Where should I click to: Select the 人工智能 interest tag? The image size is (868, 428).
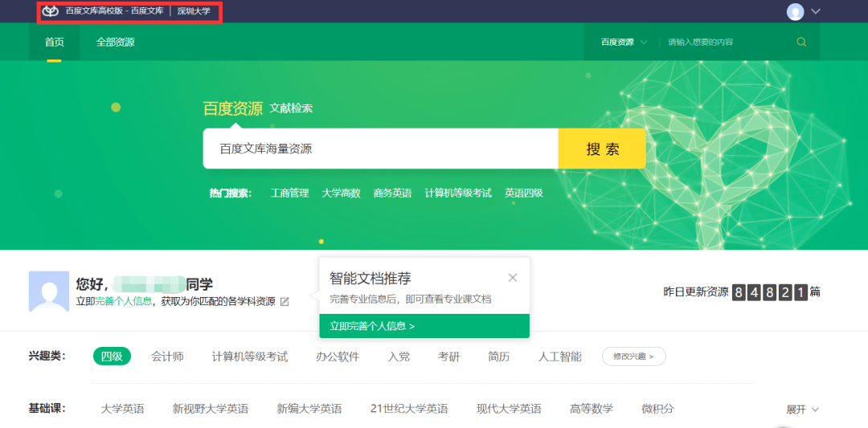tap(559, 357)
